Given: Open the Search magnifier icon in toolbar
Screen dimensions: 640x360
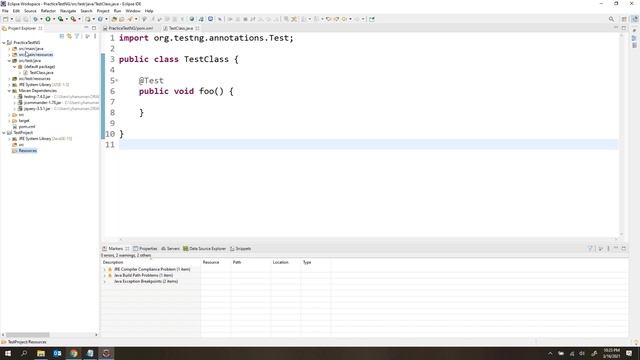Looking at the screenshot, I should pyautogui.click(x=611, y=19).
